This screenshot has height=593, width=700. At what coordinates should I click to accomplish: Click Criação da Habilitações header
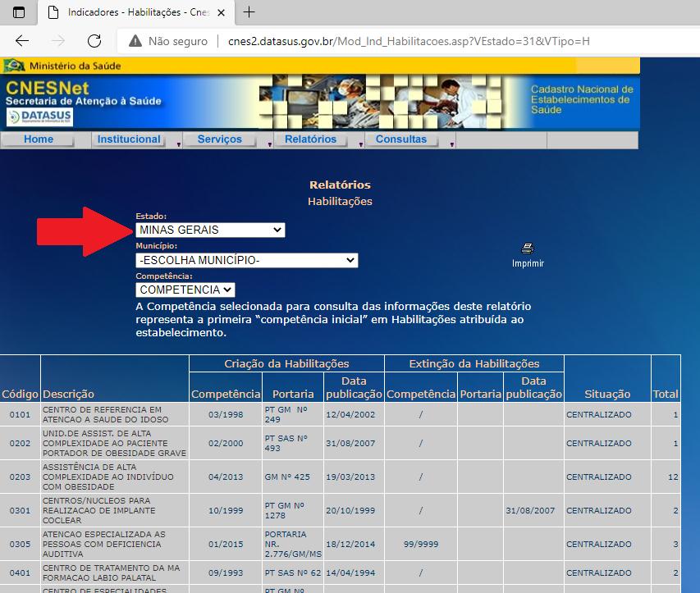click(x=286, y=363)
